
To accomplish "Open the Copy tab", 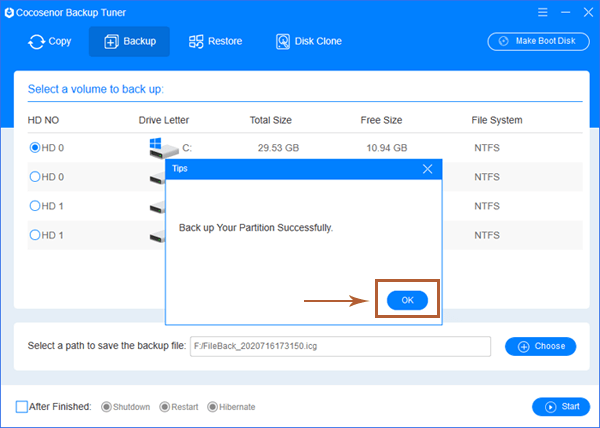I will tap(49, 41).
